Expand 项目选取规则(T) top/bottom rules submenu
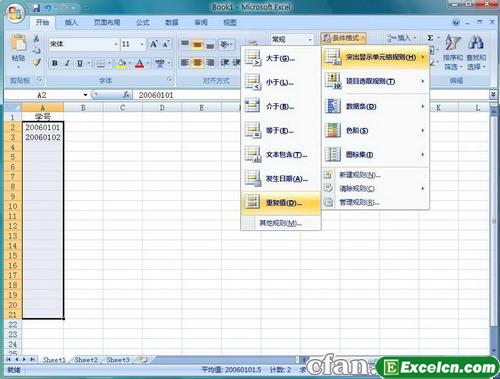This screenshot has height=379, width=500. point(375,81)
